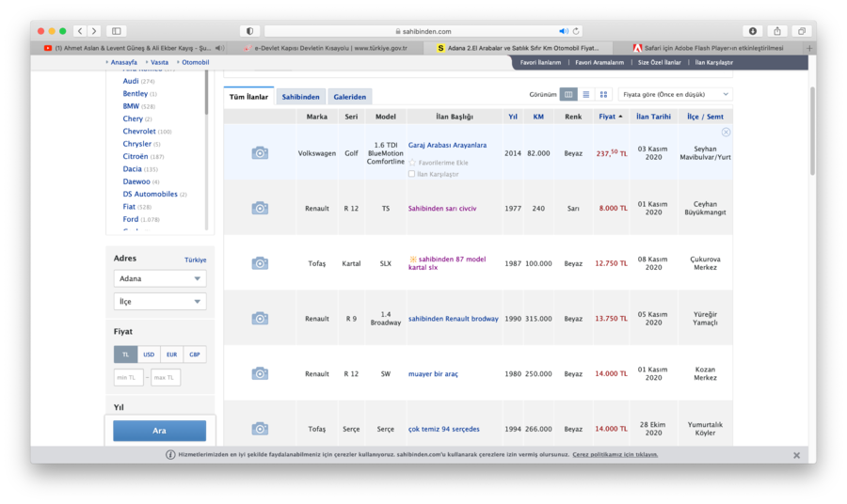Open the Çerez politikamız link

(615, 455)
